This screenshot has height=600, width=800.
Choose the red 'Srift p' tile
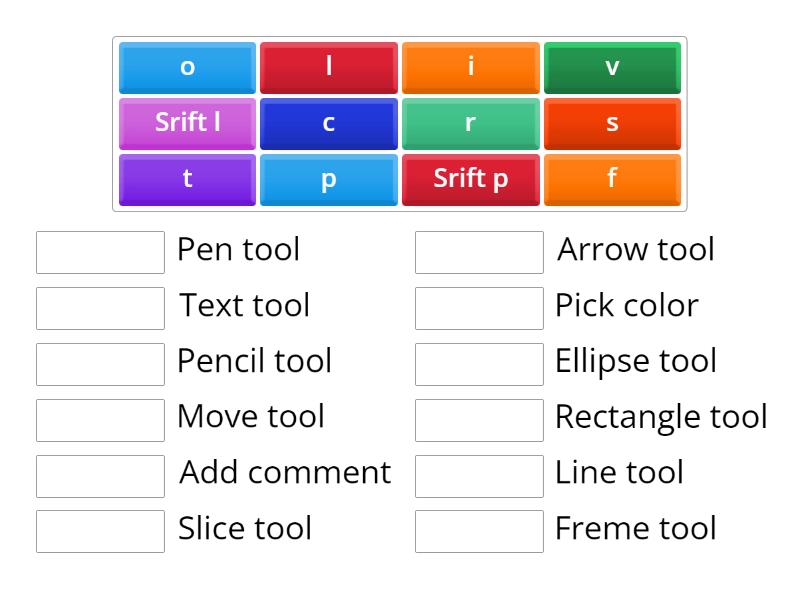[470, 179]
